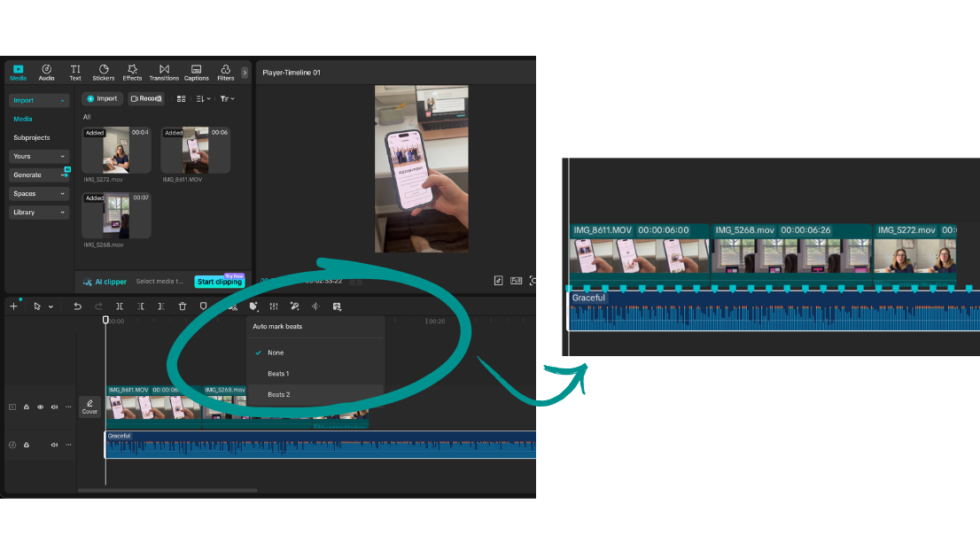Click the Delete right trim icon
This screenshot has height=558, width=980.
click(161, 306)
